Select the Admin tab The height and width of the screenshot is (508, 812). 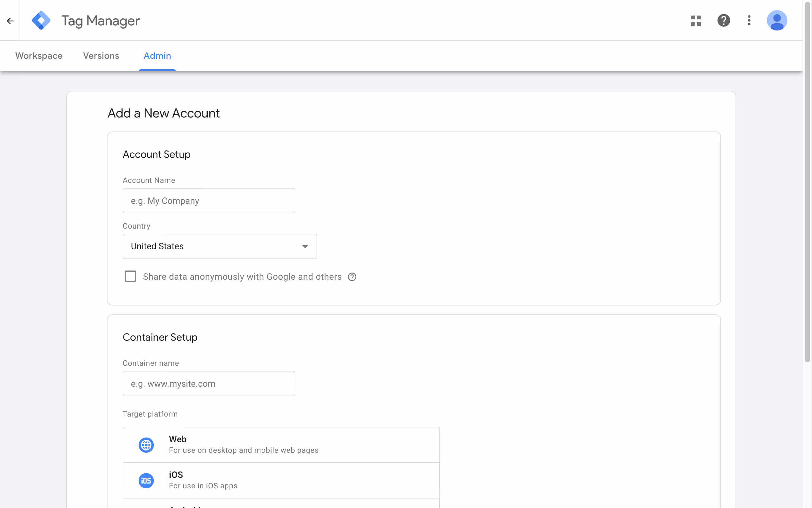[157, 56]
